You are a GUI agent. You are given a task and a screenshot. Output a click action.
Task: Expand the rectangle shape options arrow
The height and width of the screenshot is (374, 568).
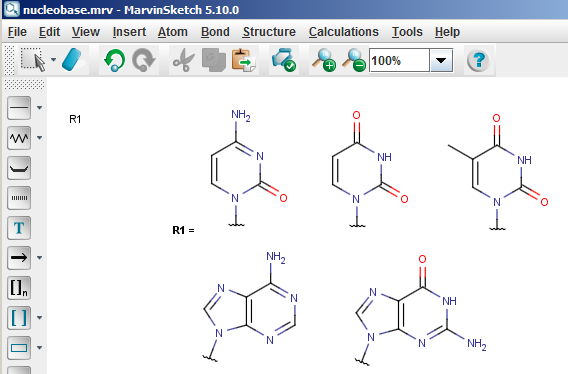(x=39, y=348)
